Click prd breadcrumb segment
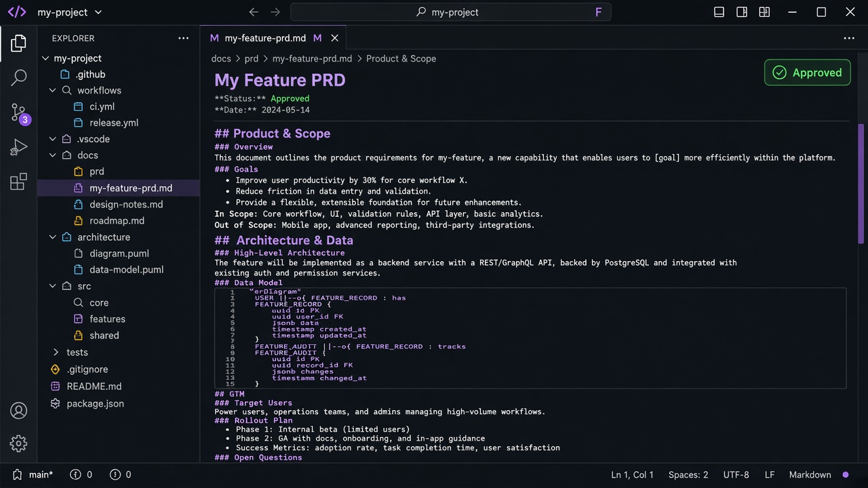This screenshot has width=868, height=488. point(252,59)
